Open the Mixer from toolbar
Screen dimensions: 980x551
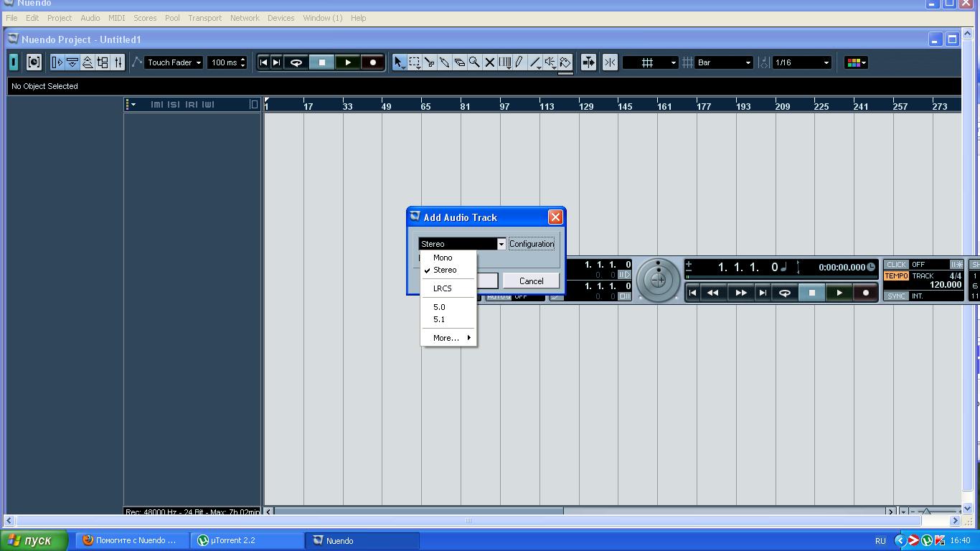pyautogui.click(x=118, y=62)
